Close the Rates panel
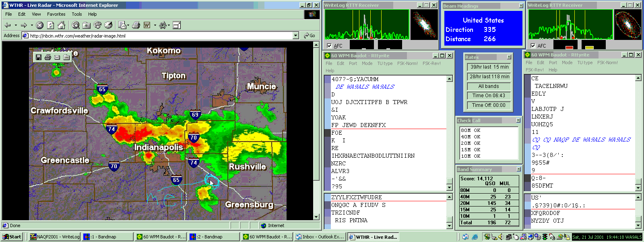 click(509, 57)
